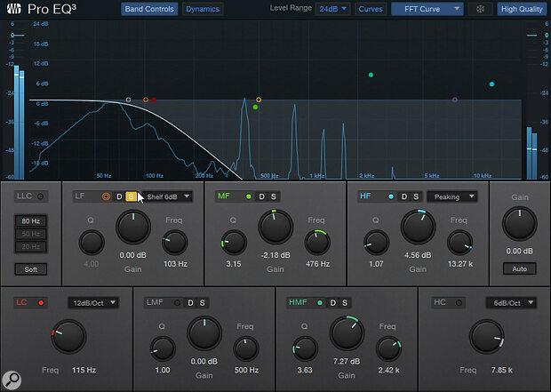The image size is (551, 392).
Task: Select the yellow LMF node on curve
Action: pos(259,100)
